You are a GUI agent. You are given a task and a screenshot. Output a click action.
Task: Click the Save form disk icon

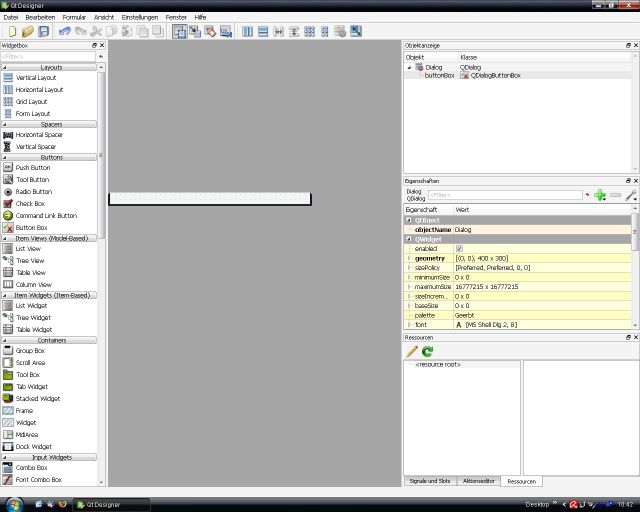coord(43,32)
